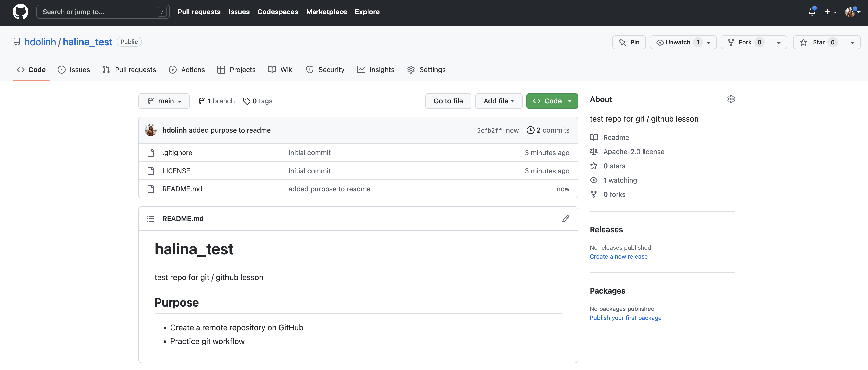Click the GitHub Octocat logo
The image size is (868, 370).
pos(21,12)
